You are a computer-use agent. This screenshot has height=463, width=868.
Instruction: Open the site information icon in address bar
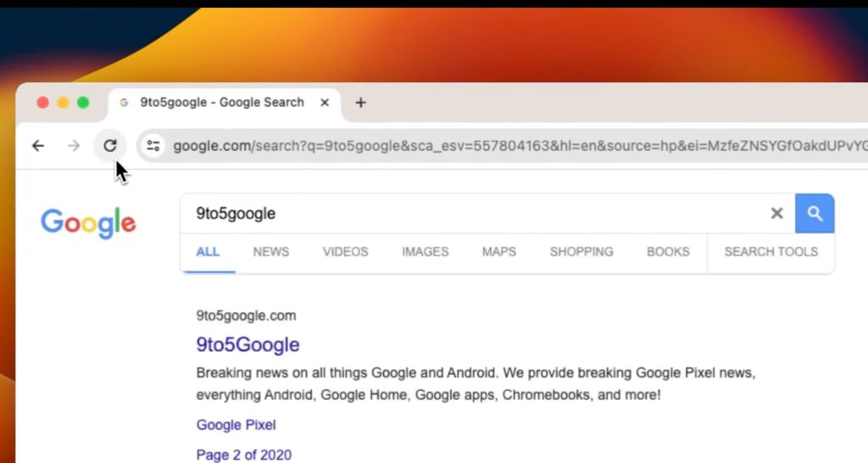click(x=153, y=146)
